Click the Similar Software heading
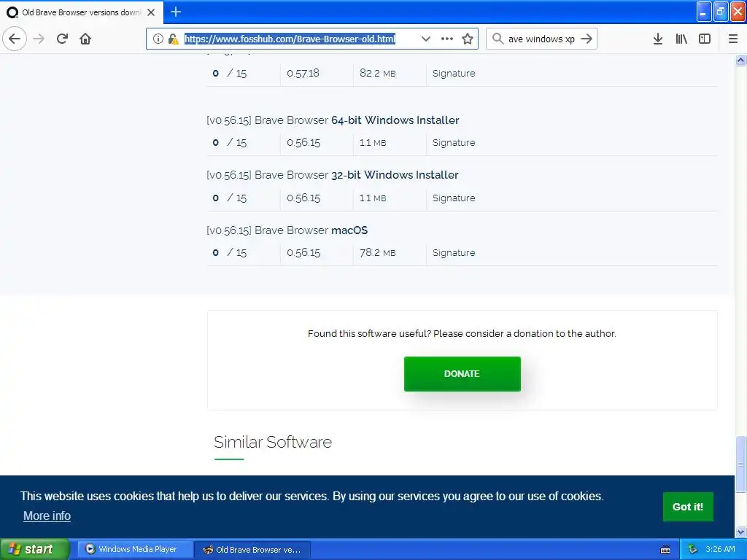 click(x=273, y=442)
